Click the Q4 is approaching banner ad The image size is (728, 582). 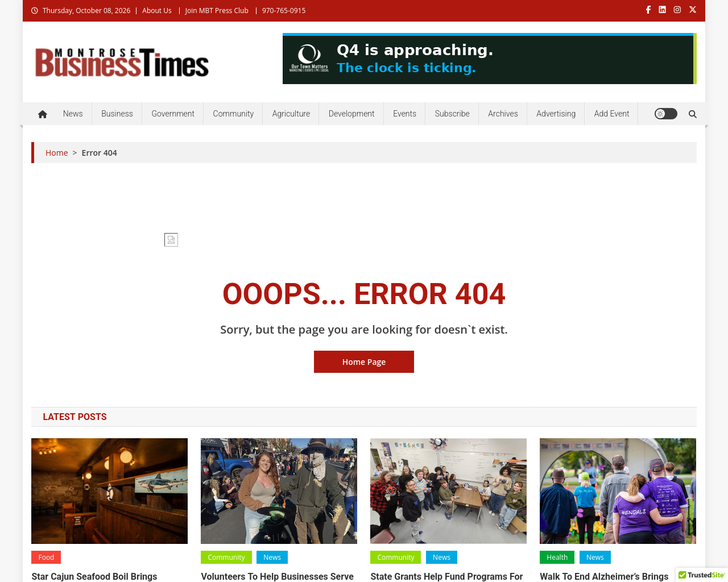(x=490, y=59)
